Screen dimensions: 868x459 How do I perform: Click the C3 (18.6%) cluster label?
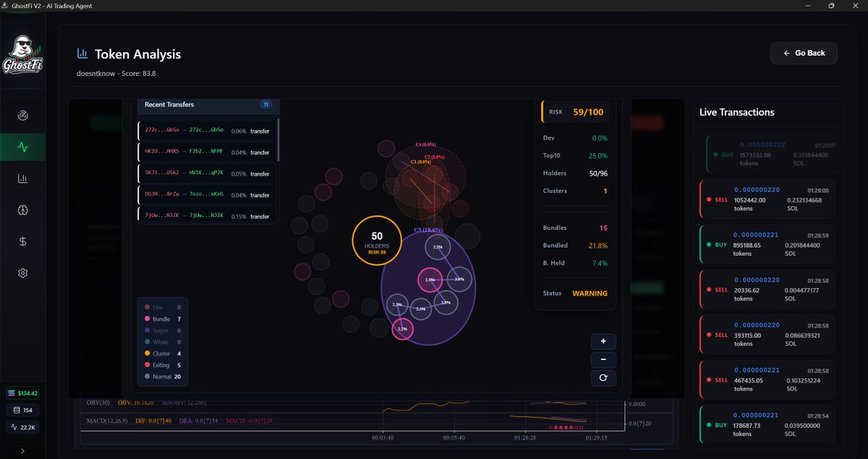tap(427, 230)
